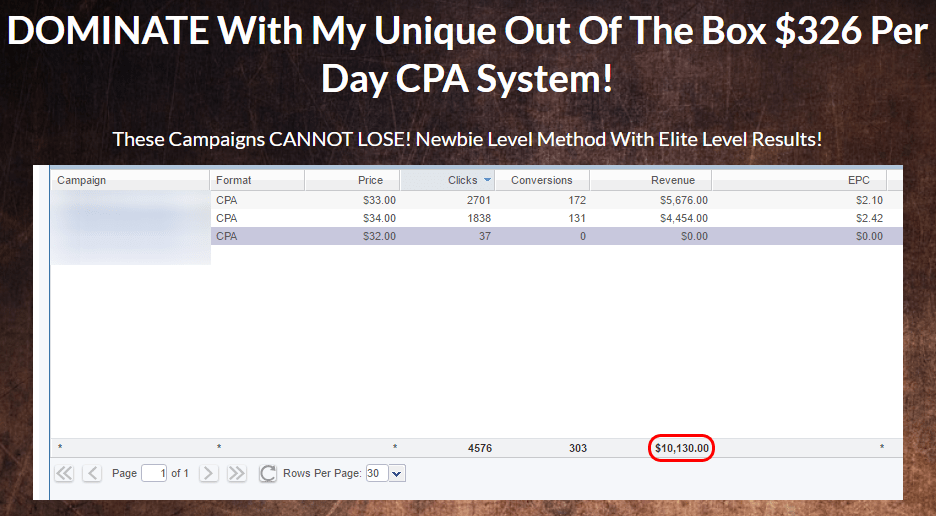
Task: Refresh the campaign table
Action: (x=268, y=473)
